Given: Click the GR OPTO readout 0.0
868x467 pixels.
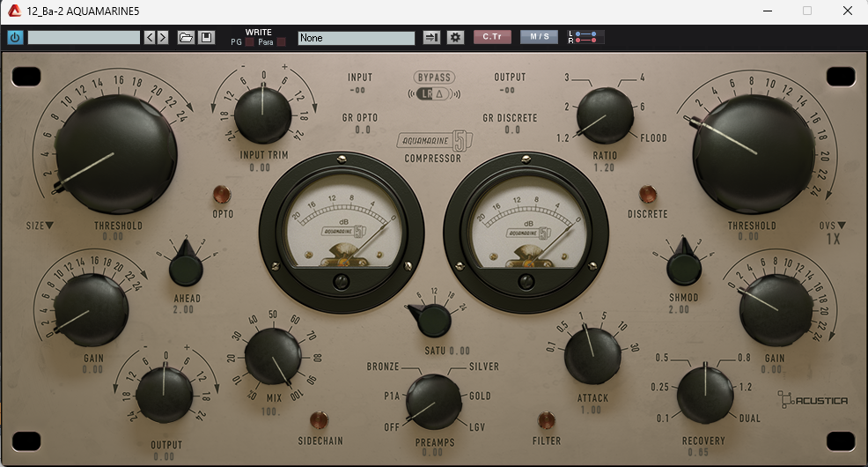Looking at the screenshot, I should [x=363, y=130].
